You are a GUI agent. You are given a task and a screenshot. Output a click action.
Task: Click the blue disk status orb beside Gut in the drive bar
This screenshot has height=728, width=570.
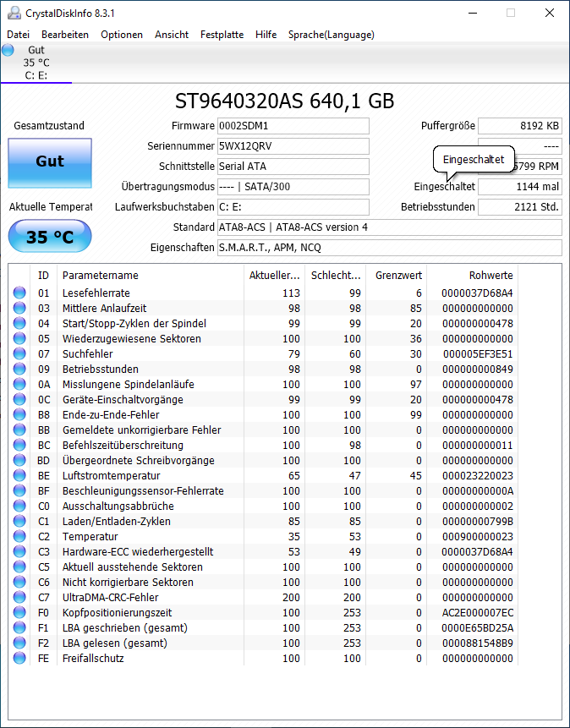coord(8,50)
